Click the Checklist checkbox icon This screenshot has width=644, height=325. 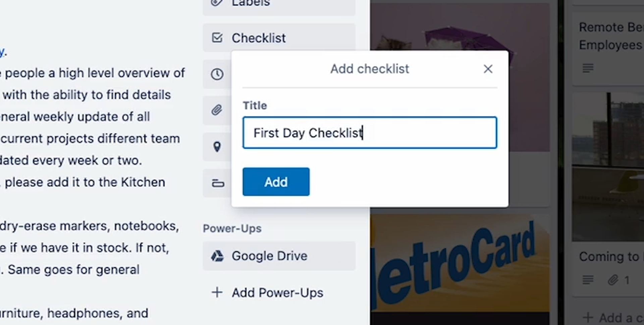pos(217,38)
